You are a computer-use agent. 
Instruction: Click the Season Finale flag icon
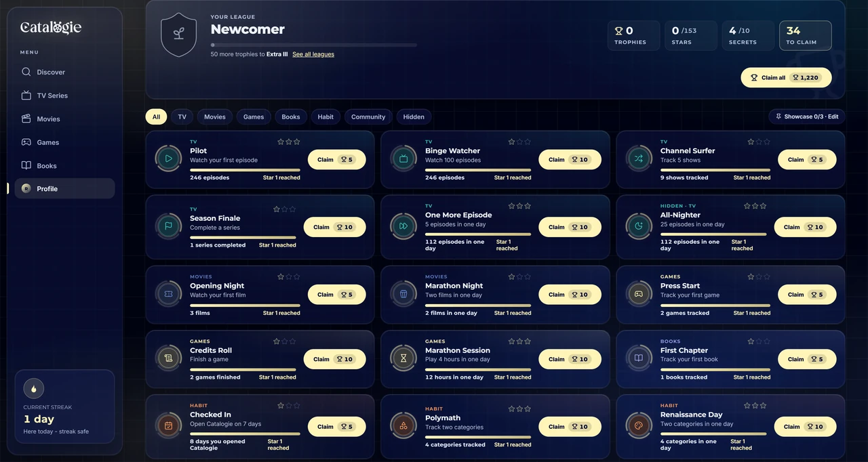tap(168, 226)
